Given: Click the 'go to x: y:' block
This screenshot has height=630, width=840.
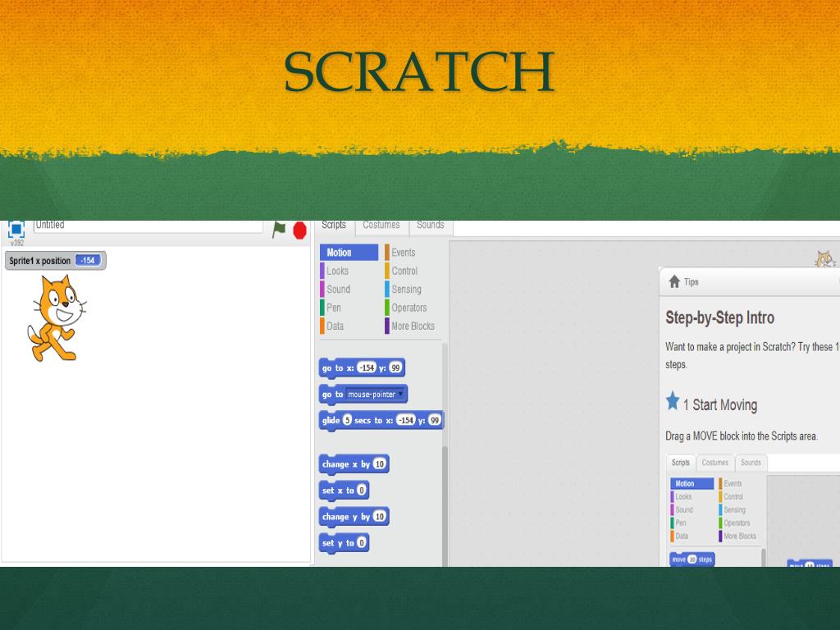Looking at the screenshot, I should [x=362, y=368].
